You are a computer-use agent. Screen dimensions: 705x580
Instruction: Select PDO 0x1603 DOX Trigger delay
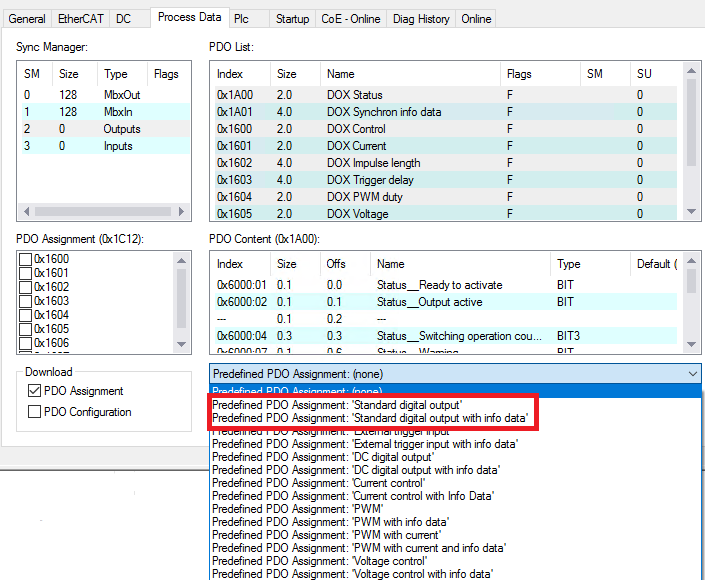(446, 180)
